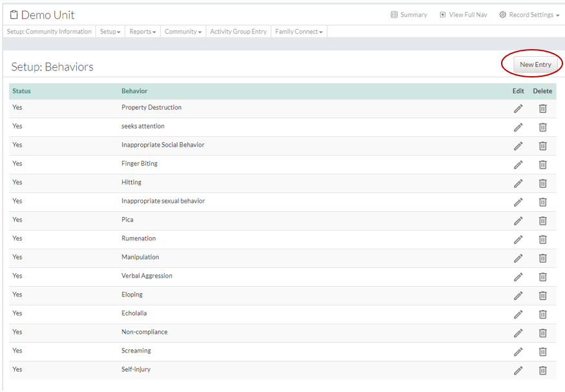Image resolution: width=565 pixels, height=392 pixels.
Task: Open the Summary view link
Action: point(409,15)
